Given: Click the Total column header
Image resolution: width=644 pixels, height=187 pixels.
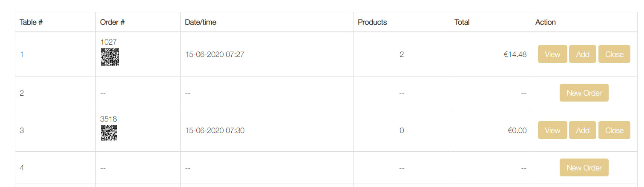Looking at the screenshot, I should (462, 22).
